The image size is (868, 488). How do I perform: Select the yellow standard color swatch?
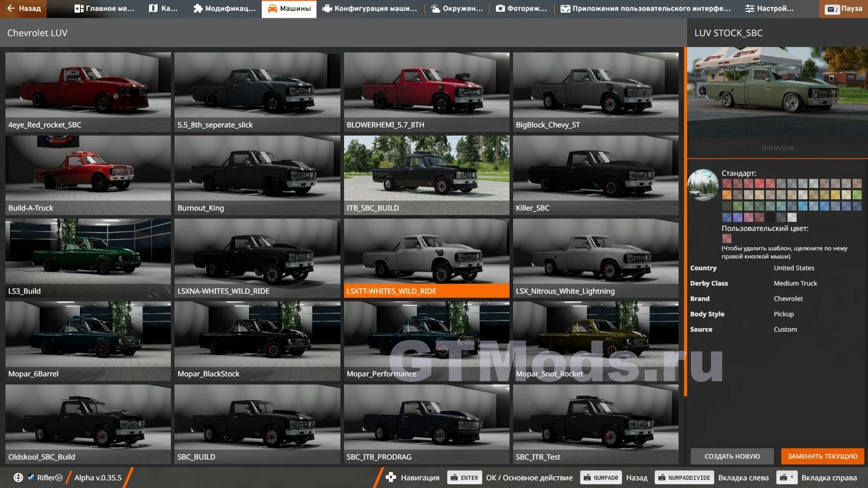(836, 194)
